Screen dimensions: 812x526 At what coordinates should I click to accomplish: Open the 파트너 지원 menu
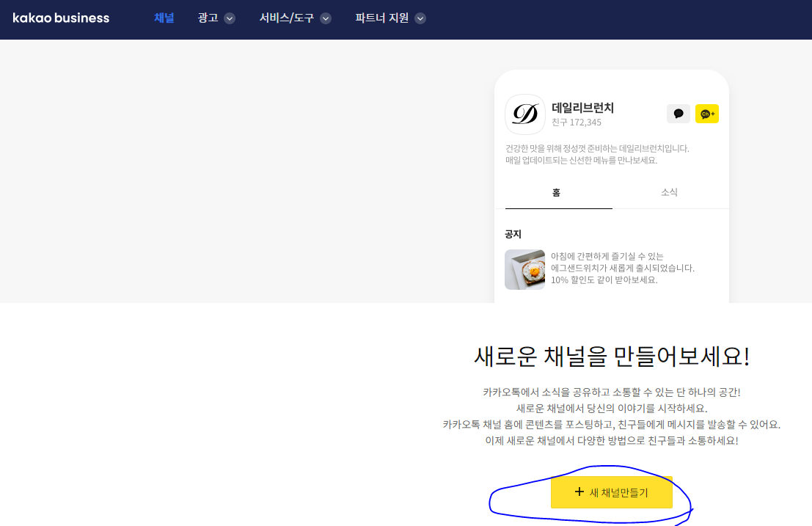[381, 18]
